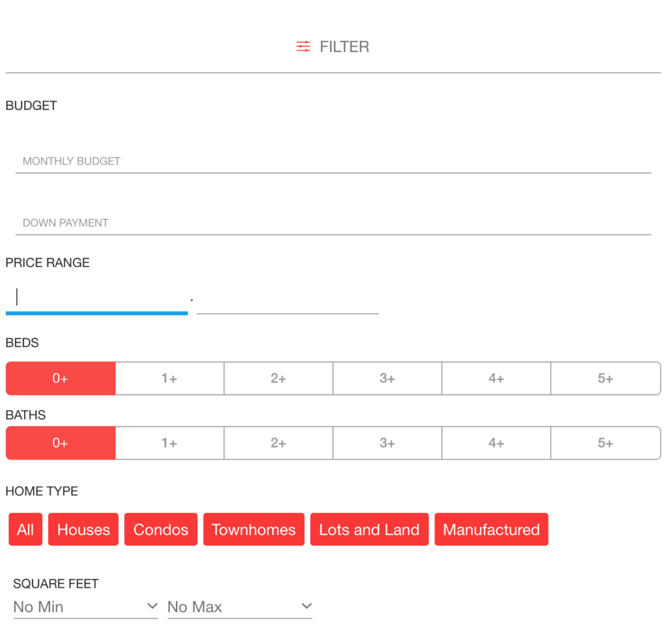Click the Monthly Budget input field

tap(333, 161)
